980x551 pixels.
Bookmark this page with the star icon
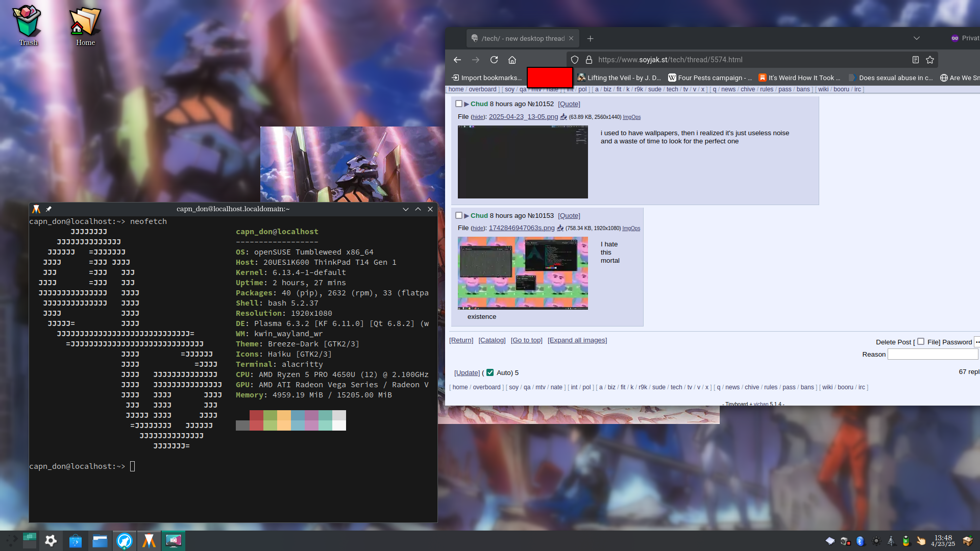[x=930, y=60]
